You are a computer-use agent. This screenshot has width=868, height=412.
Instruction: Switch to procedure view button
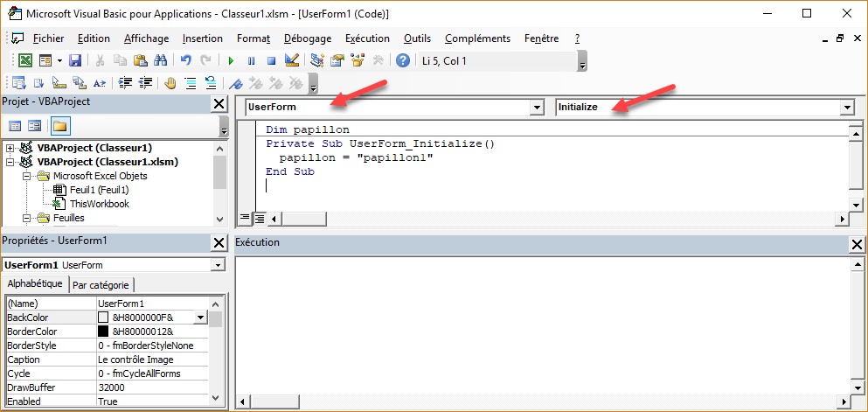(245, 217)
